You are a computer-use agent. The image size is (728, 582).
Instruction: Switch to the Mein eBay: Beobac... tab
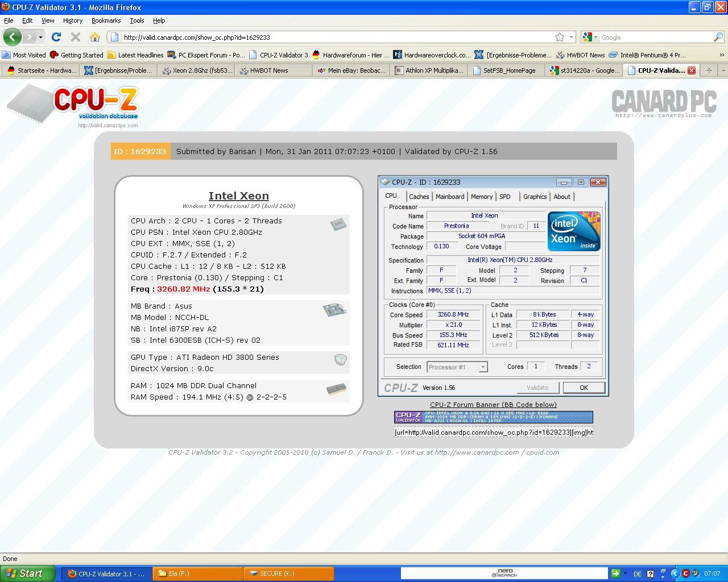pos(352,70)
